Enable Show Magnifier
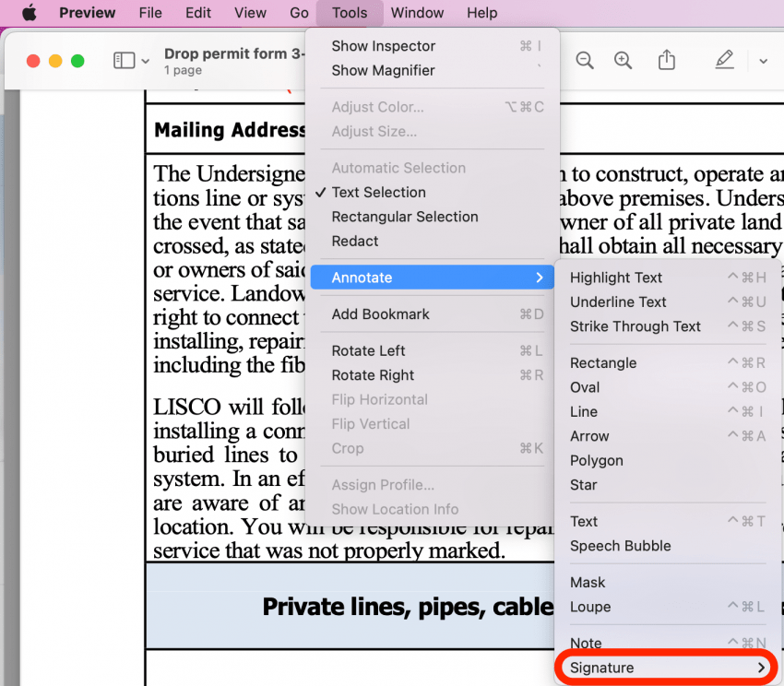This screenshot has width=784, height=686. coord(383,70)
